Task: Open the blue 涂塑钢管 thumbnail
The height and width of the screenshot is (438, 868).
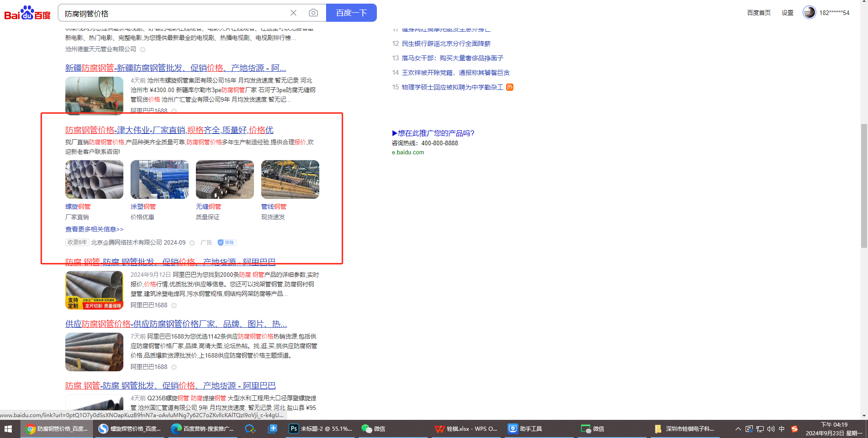Action: tap(160, 179)
